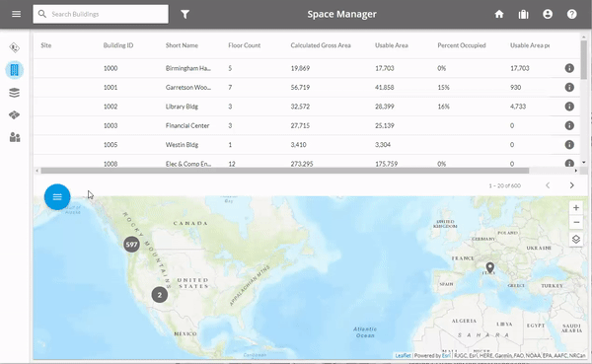Select Financial Center name cell
The height and width of the screenshot is (364, 592).
[x=187, y=125]
